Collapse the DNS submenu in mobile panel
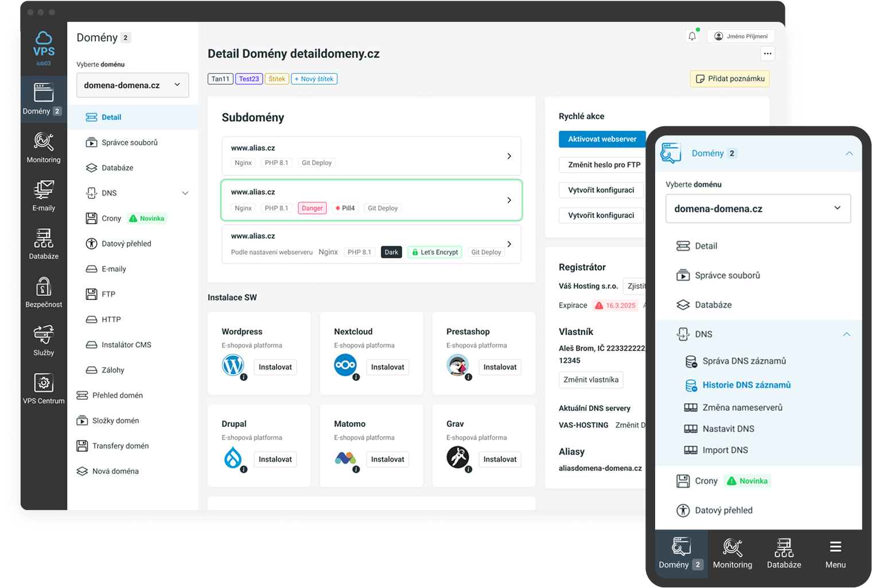872x588 pixels. coord(846,334)
